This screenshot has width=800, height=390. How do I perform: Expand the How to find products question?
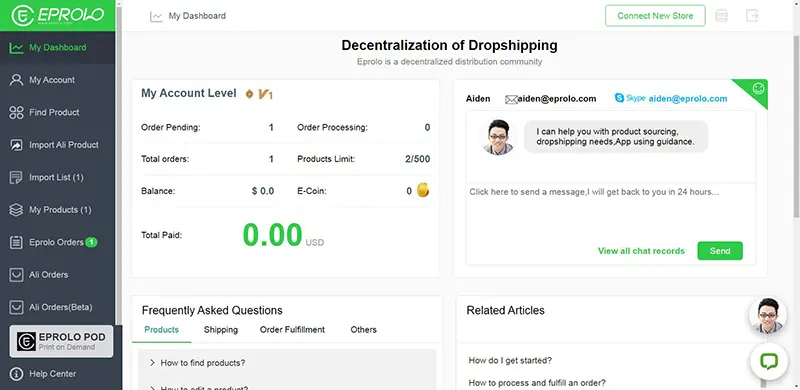click(287, 363)
